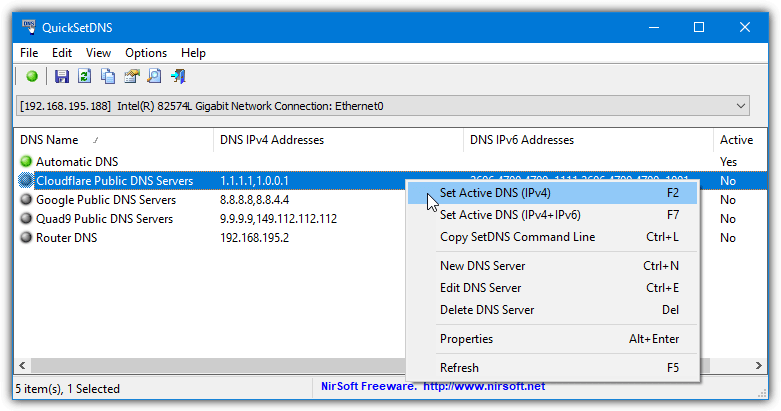Choose Refresh in the context menu
Viewport: 781px width, 411px height.
point(552,367)
